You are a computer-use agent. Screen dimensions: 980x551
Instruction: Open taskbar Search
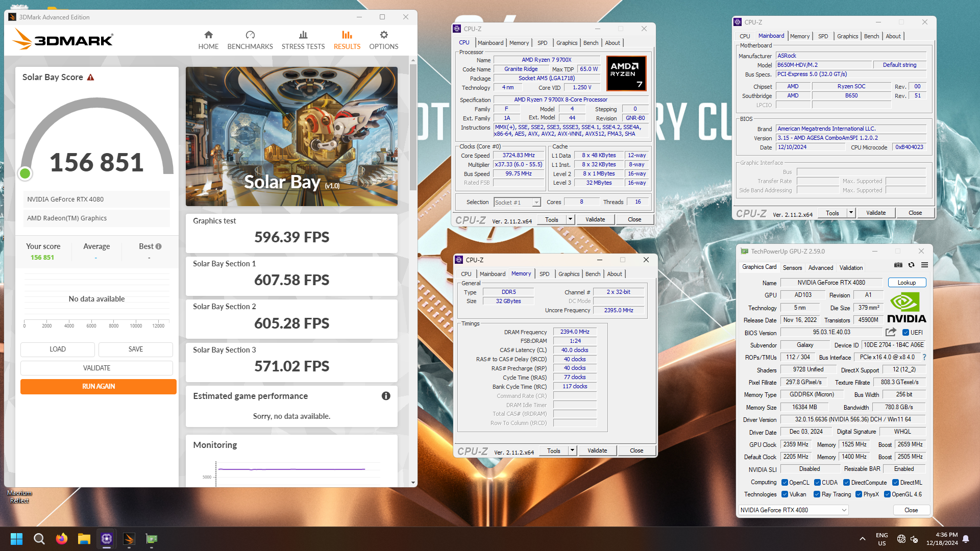39,539
